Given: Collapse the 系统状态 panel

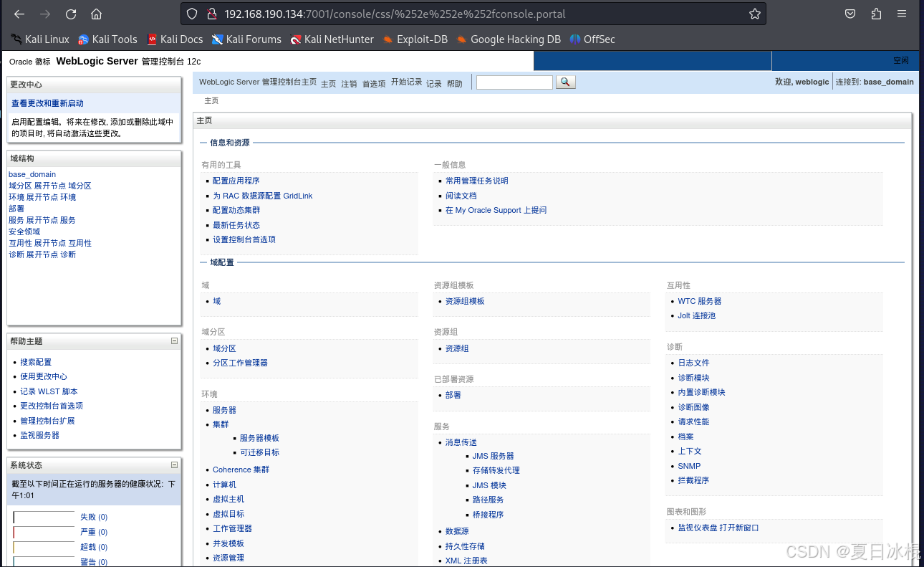Looking at the screenshot, I should click(x=174, y=464).
